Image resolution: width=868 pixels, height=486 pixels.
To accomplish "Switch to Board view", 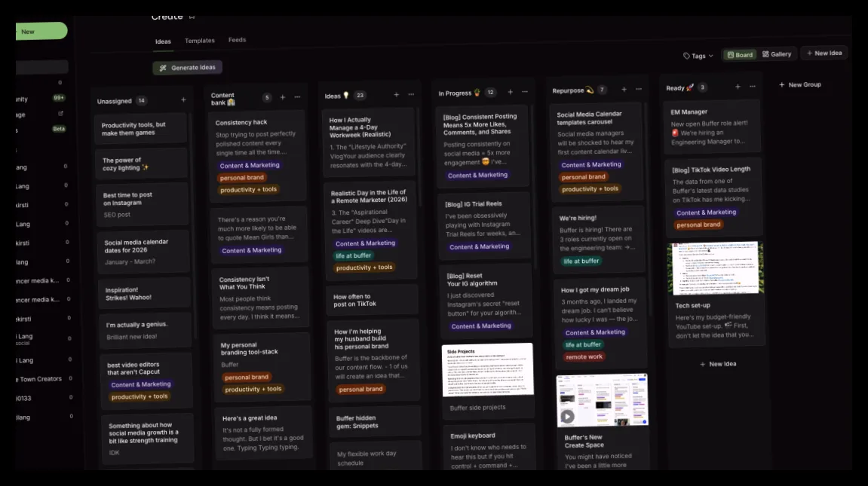I will coord(740,55).
